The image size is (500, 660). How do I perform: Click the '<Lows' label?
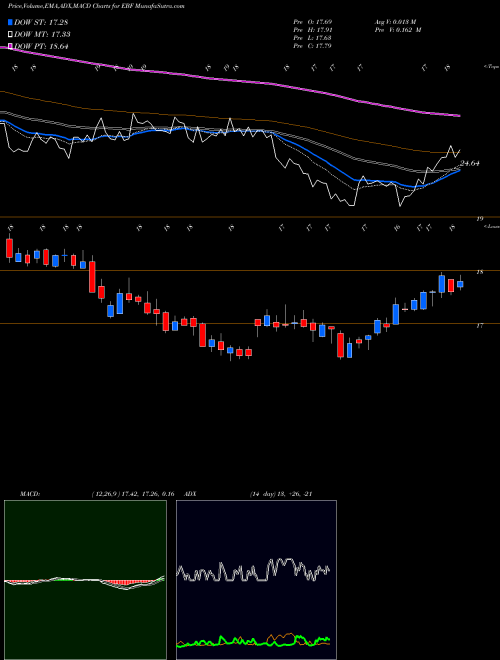[491, 226]
